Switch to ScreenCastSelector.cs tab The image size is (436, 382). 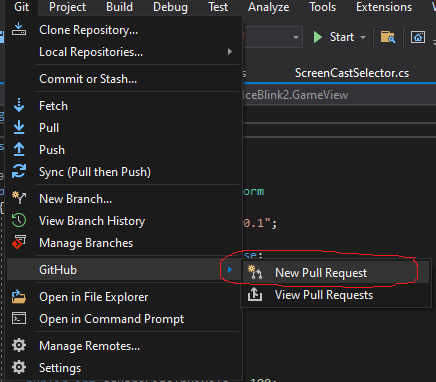[352, 73]
